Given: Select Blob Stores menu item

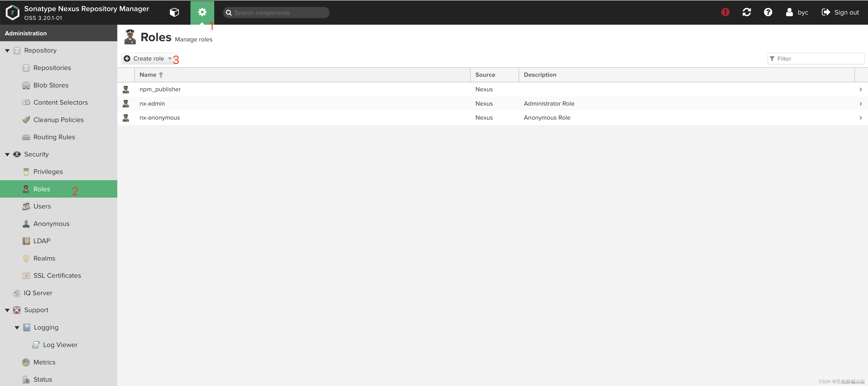Looking at the screenshot, I should (51, 85).
